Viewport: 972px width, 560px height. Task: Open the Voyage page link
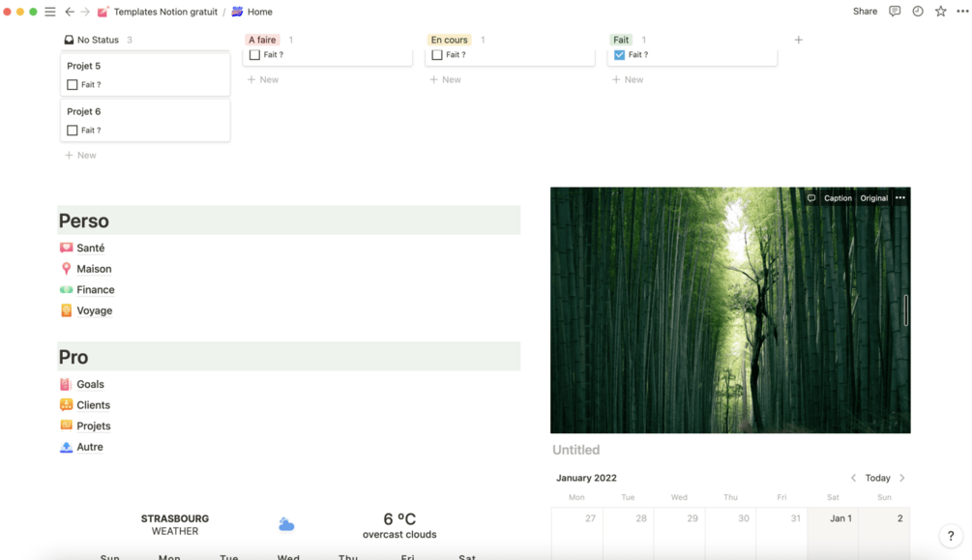point(94,310)
